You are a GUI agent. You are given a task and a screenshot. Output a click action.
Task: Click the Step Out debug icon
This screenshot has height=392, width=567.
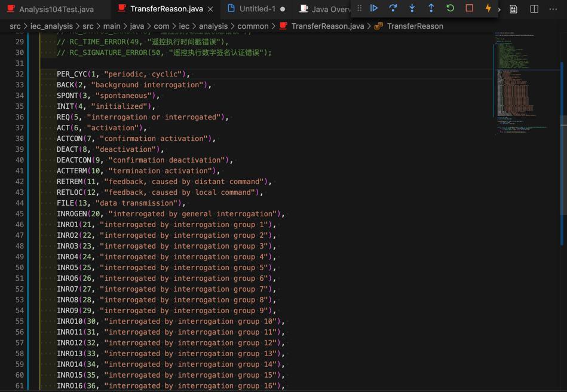coord(431,8)
